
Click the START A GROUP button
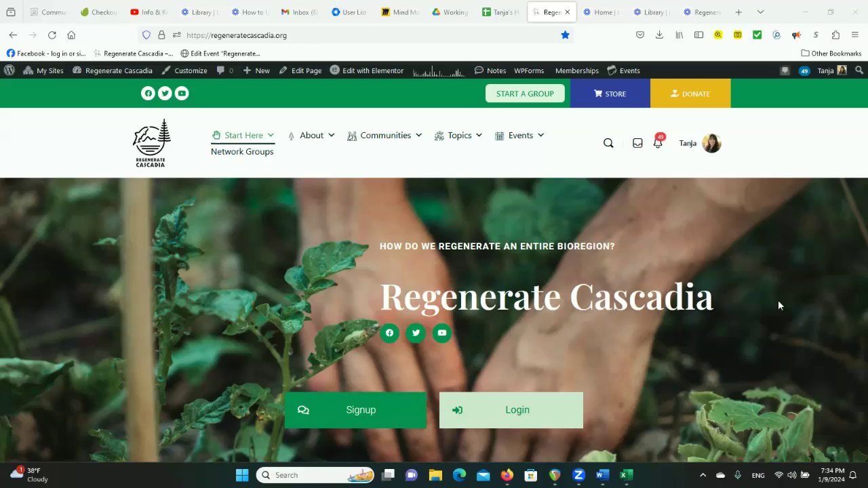point(525,94)
